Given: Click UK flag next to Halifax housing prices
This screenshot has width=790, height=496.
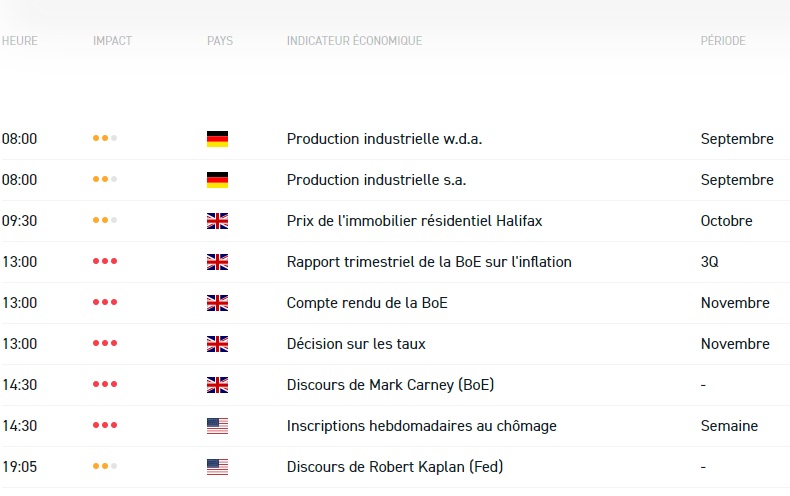Looking at the screenshot, I should click(217, 221).
